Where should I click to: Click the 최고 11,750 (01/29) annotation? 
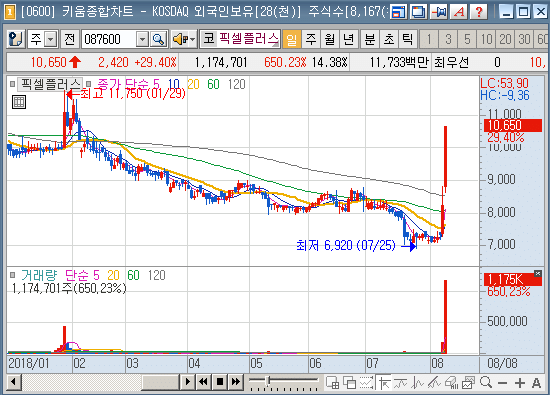coord(133,94)
